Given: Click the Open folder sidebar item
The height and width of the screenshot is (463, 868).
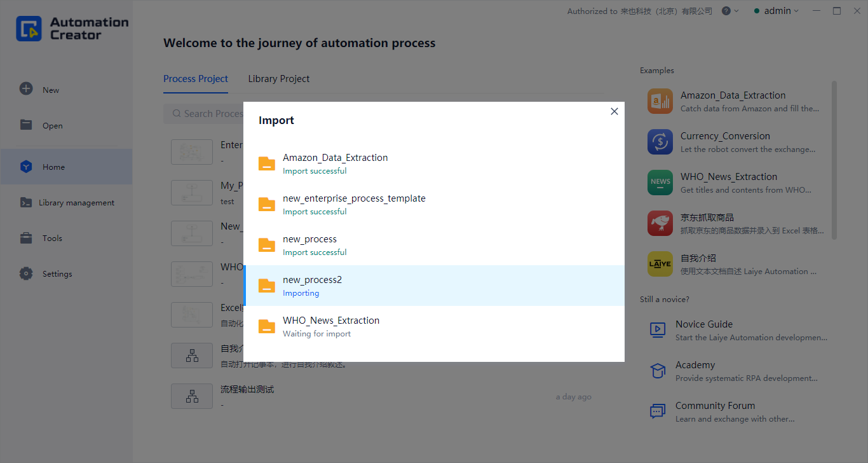Looking at the screenshot, I should (x=52, y=125).
